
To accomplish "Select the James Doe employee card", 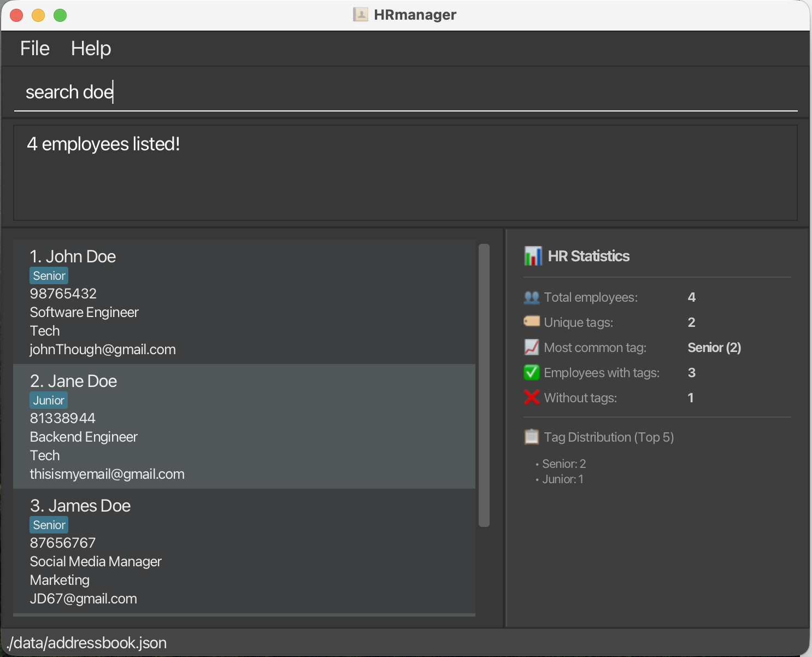I will coord(244,551).
